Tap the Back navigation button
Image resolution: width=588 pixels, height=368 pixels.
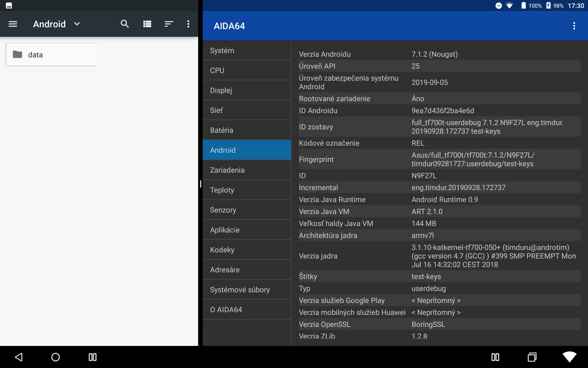click(x=18, y=357)
